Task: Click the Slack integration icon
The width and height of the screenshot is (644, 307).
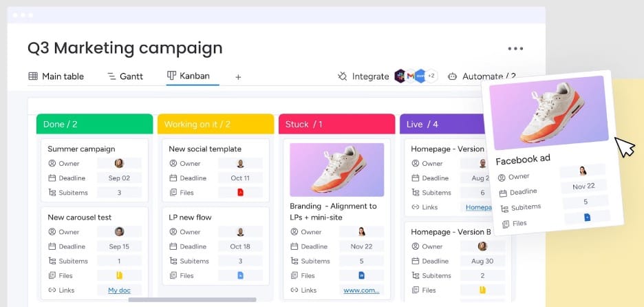Action: (x=400, y=76)
